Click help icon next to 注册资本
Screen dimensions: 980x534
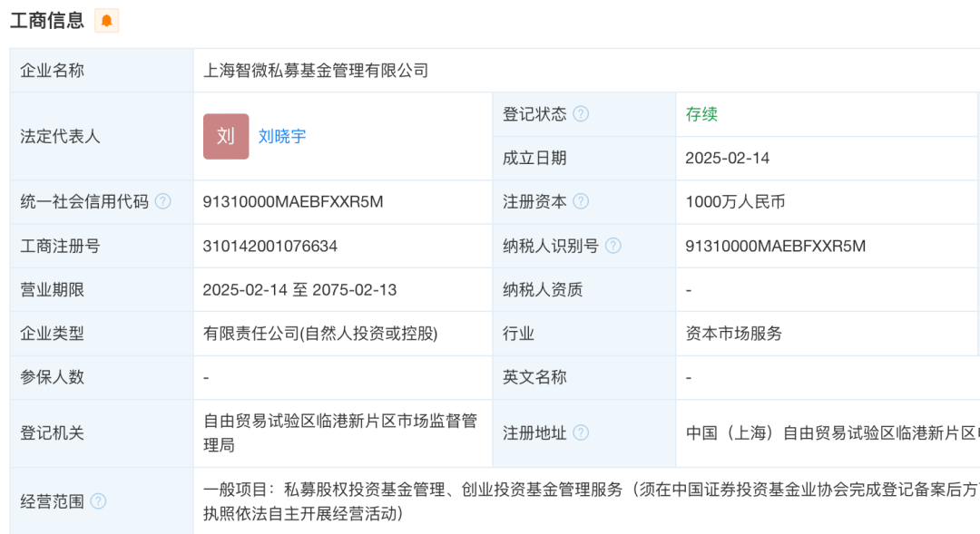pyautogui.click(x=581, y=201)
